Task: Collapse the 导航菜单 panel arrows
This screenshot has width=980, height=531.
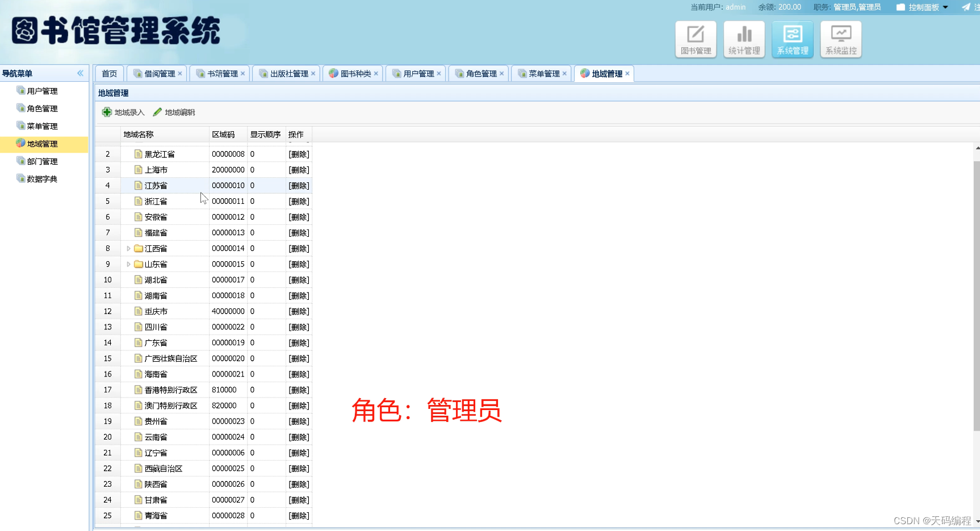Action: coord(80,73)
